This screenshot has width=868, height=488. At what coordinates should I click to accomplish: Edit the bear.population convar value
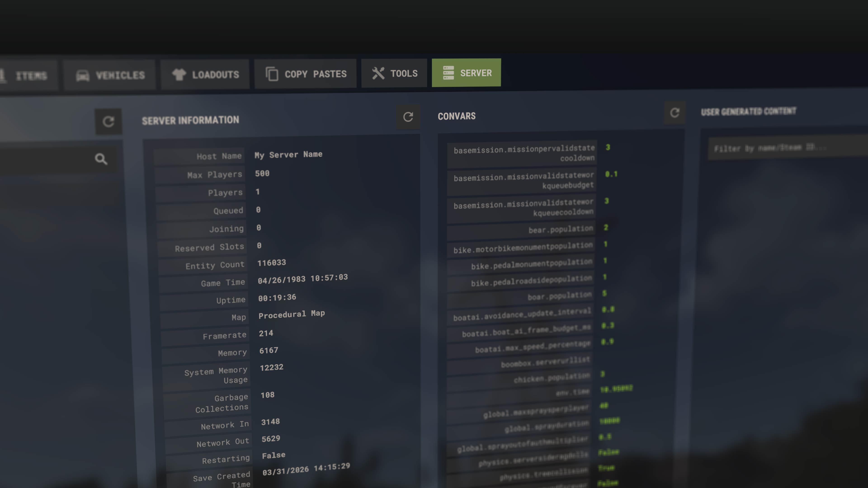[x=606, y=228]
